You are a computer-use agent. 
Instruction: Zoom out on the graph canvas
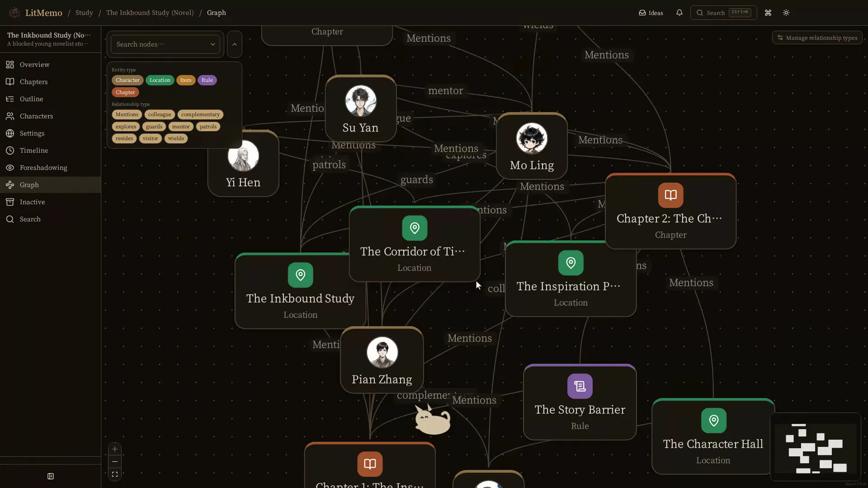(x=115, y=462)
